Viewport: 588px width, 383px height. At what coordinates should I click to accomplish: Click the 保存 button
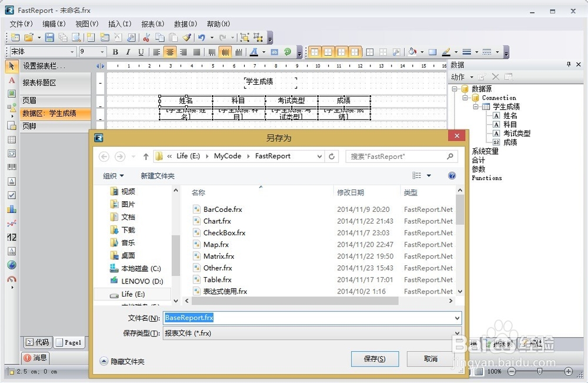click(x=375, y=359)
